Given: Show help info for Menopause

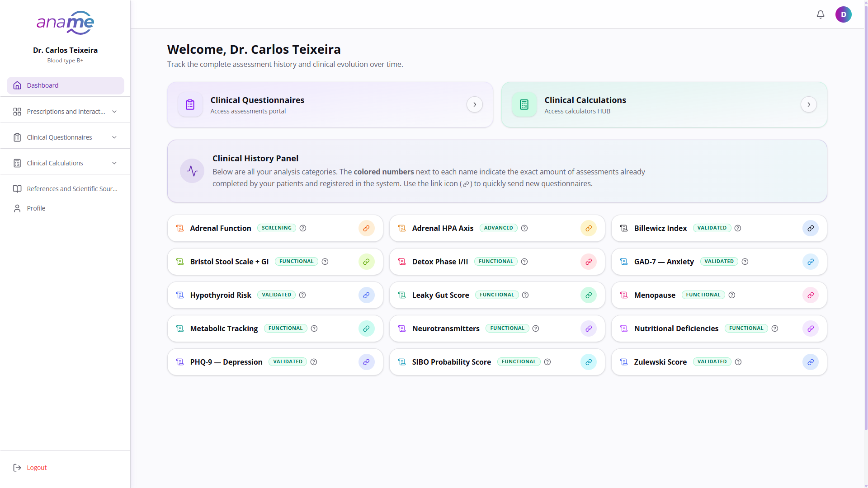Looking at the screenshot, I should (732, 295).
